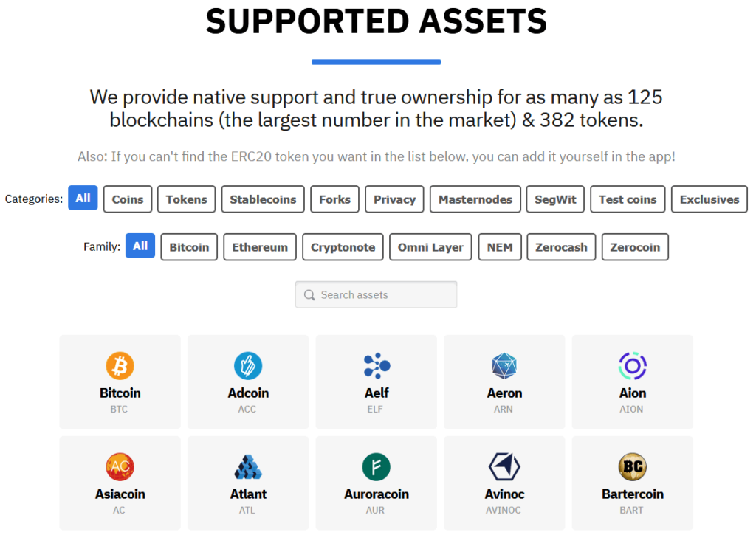Select the Auroracoin AUR logo

pyautogui.click(x=376, y=466)
